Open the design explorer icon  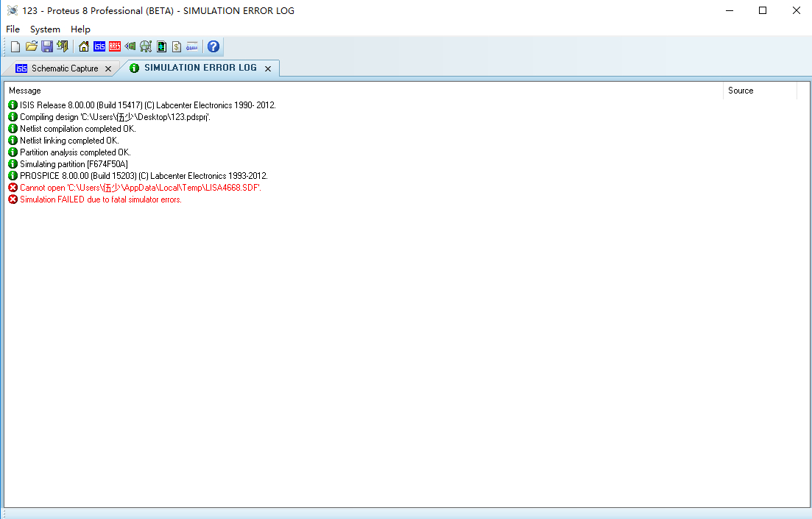[x=146, y=46]
